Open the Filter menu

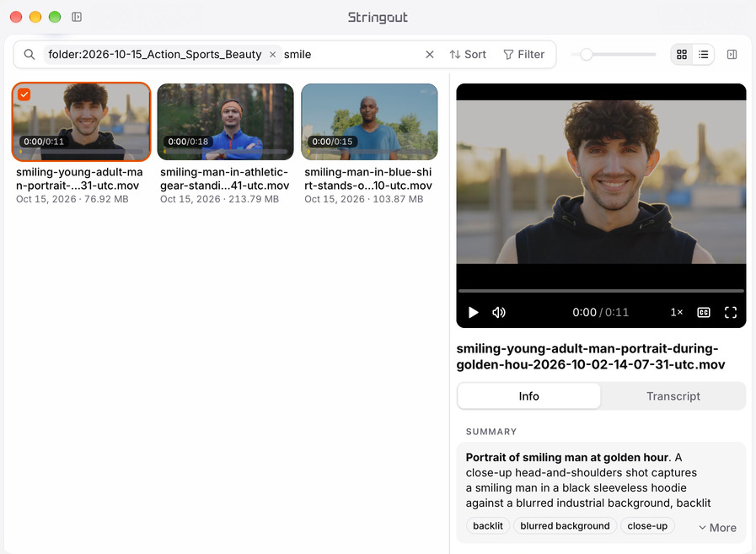tap(523, 55)
